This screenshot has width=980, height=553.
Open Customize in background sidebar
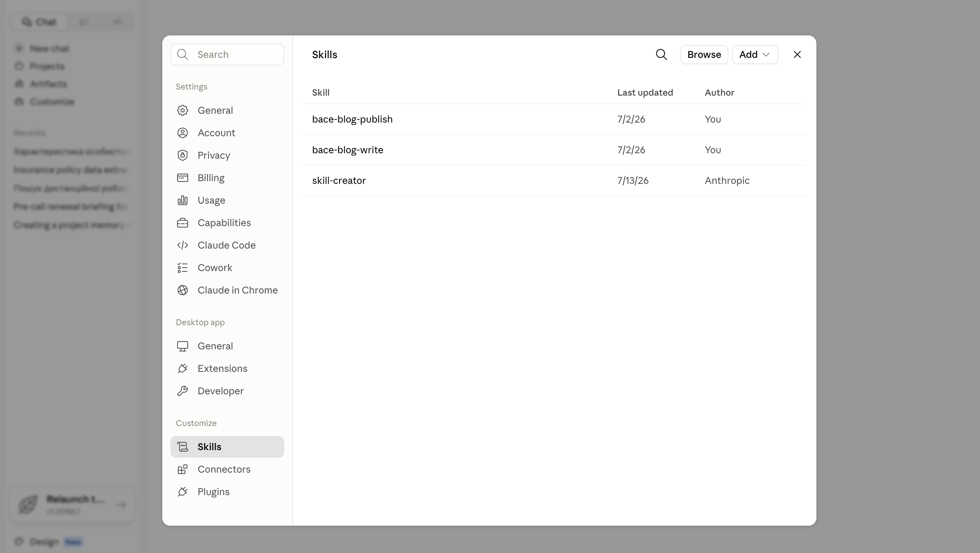pos(44,101)
